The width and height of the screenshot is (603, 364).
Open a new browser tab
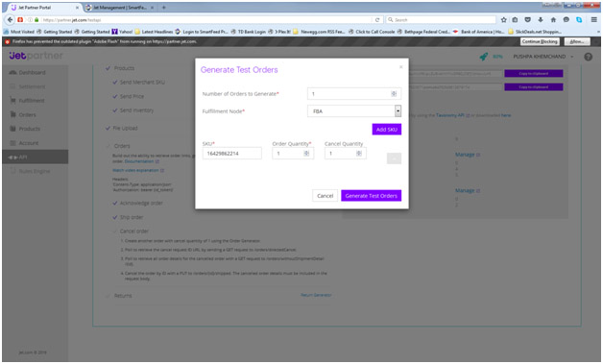pos(163,8)
